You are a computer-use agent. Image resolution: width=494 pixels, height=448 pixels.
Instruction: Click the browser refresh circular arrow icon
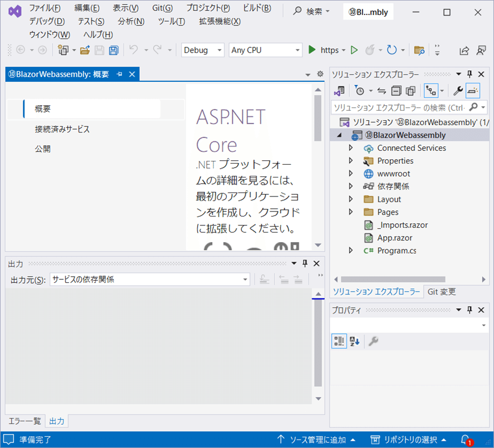392,50
